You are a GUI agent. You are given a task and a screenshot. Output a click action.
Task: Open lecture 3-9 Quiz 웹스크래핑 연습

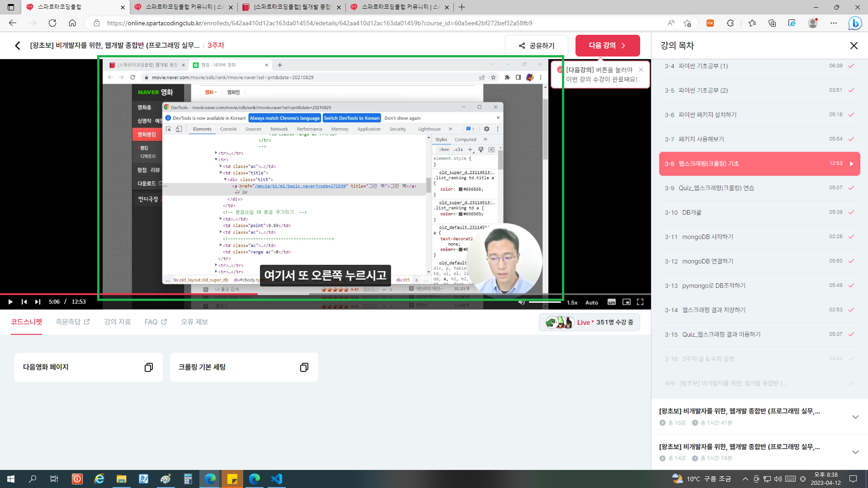[x=759, y=188]
